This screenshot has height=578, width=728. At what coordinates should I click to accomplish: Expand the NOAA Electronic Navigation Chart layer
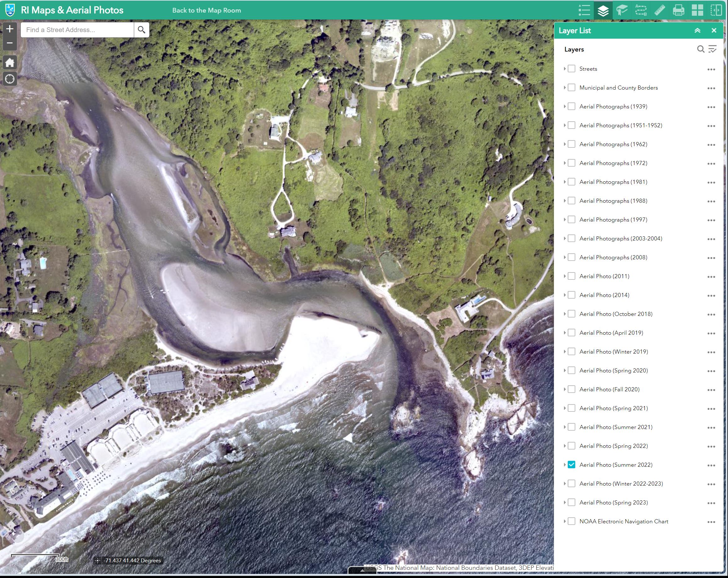pyautogui.click(x=565, y=521)
